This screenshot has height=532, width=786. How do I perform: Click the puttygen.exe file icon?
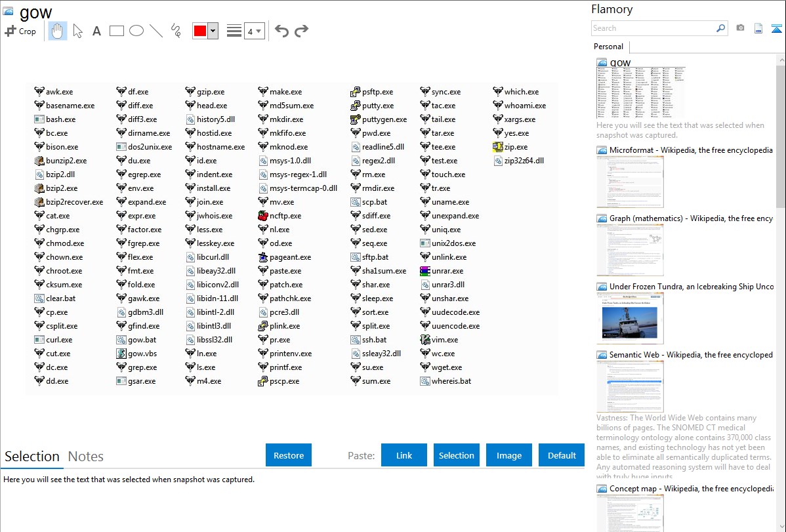coord(356,119)
